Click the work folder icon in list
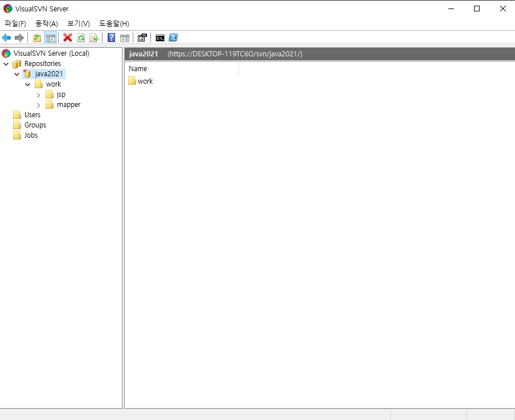The height and width of the screenshot is (420, 515). click(132, 81)
